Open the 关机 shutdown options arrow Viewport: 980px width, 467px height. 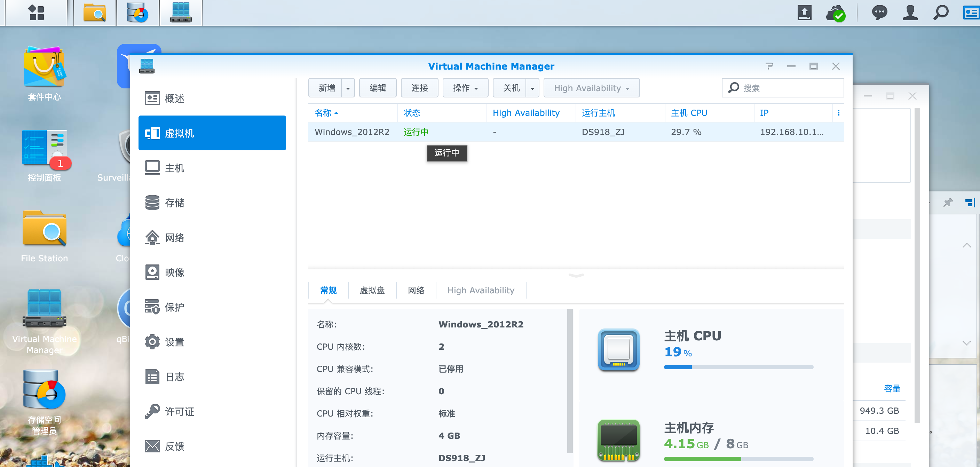point(532,88)
